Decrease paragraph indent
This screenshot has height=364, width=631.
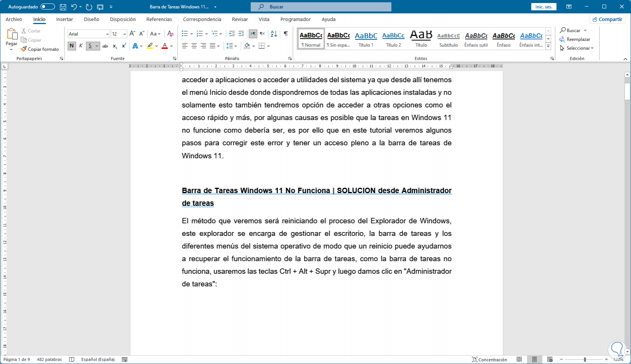(232, 34)
